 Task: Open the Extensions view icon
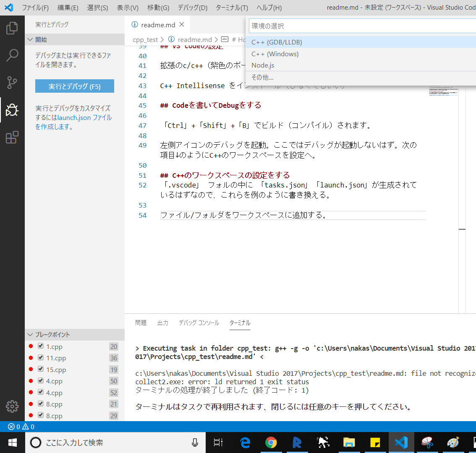pyautogui.click(x=12, y=137)
